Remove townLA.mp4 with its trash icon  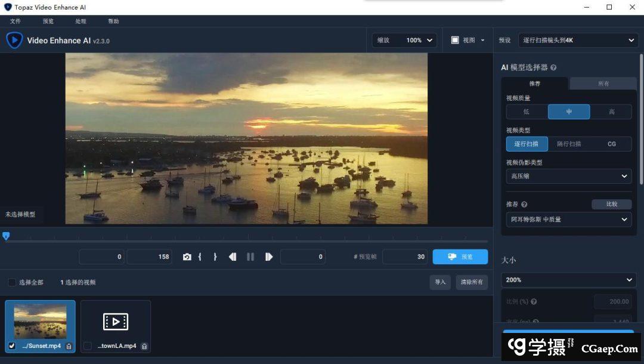pos(144,346)
